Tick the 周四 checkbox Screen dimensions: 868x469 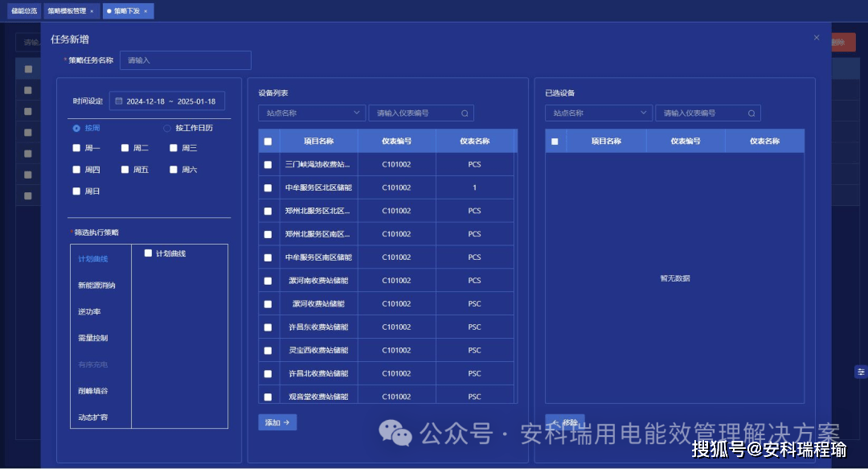click(x=76, y=170)
